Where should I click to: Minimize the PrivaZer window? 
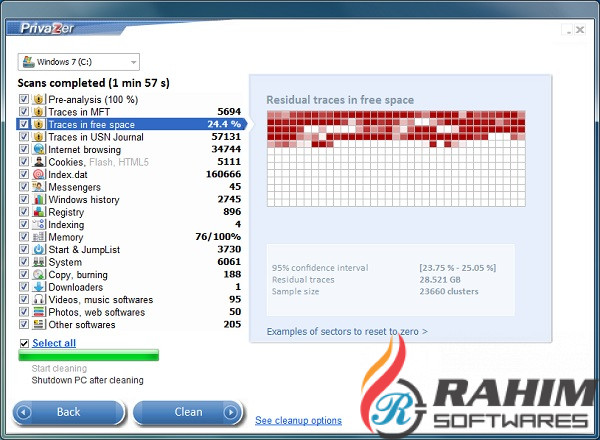[x=568, y=30]
